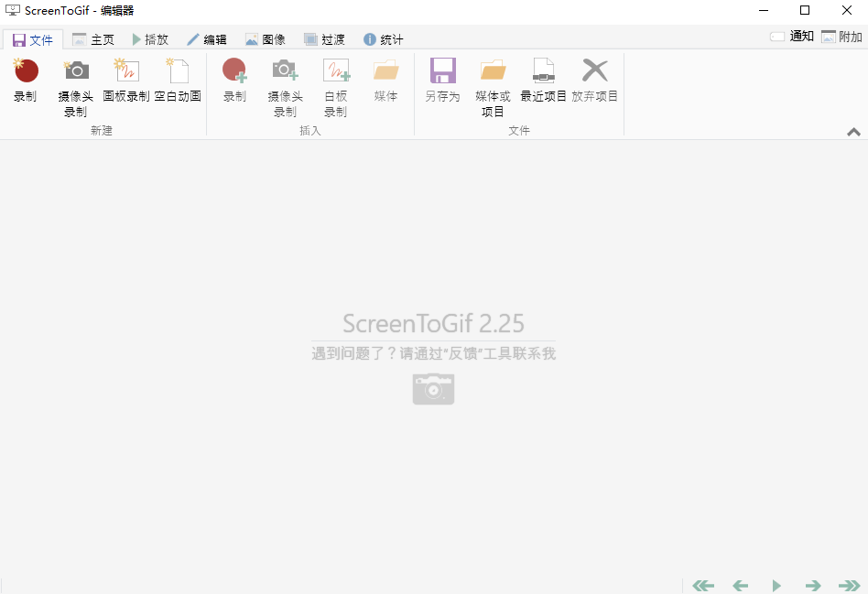Switch to the 主页 ribbon tab
The height and width of the screenshot is (594, 868).
pos(93,39)
